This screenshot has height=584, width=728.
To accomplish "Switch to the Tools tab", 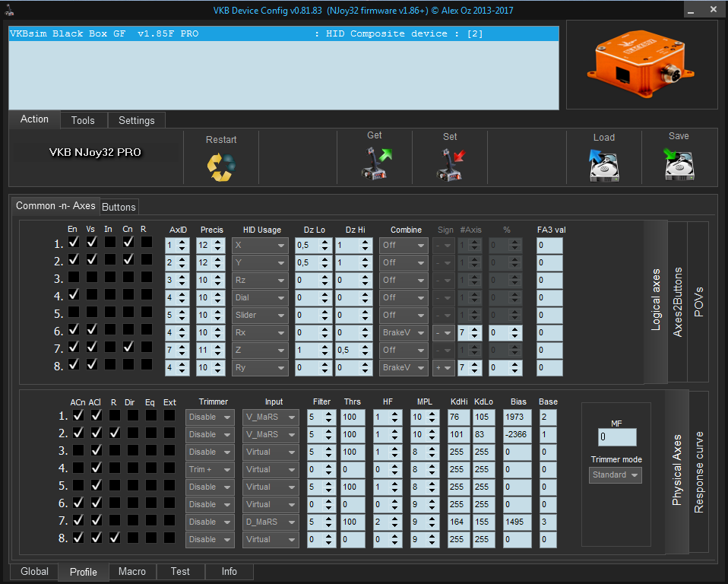I will pyautogui.click(x=83, y=120).
